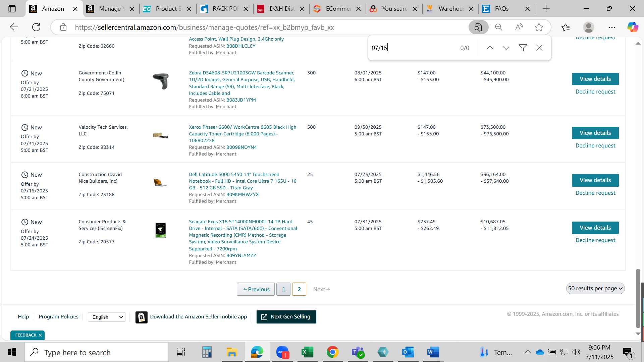Image resolution: width=644 pixels, height=362 pixels.
Task: Open the tab actions menu icon
Action: pyautogui.click(x=12, y=9)
